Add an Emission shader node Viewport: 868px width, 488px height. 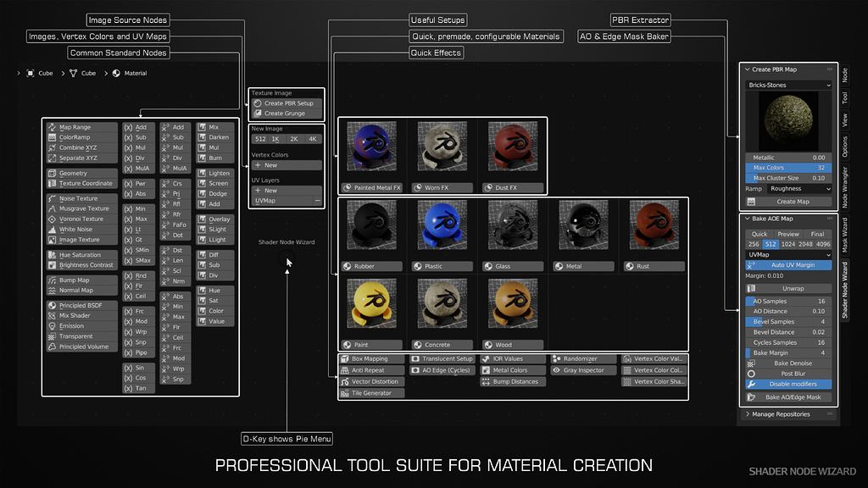pos(82,326)
